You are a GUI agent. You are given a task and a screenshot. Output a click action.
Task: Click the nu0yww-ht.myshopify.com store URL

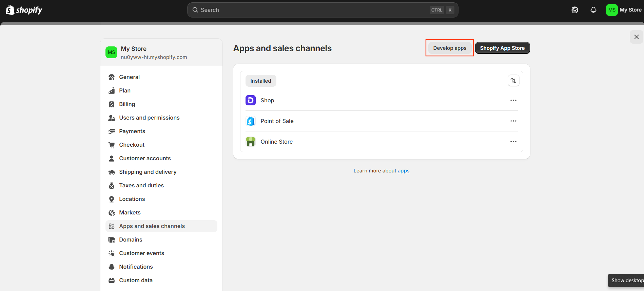click(154, 57)
